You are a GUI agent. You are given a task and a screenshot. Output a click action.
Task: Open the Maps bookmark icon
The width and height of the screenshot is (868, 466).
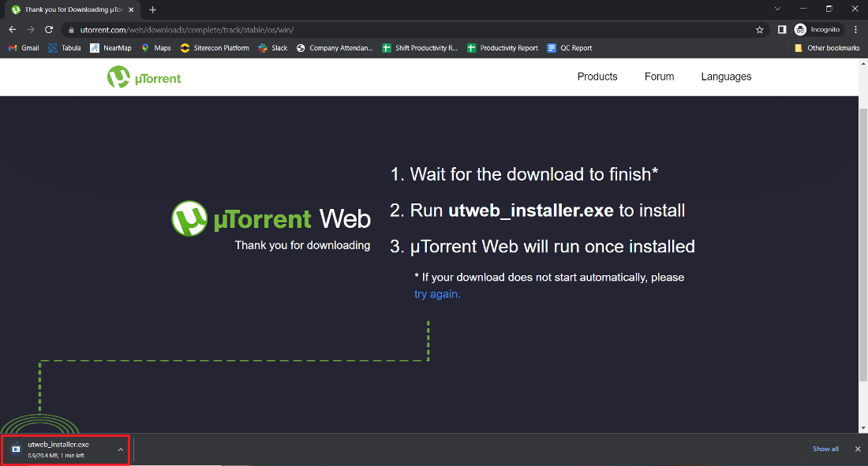point(144,47)
